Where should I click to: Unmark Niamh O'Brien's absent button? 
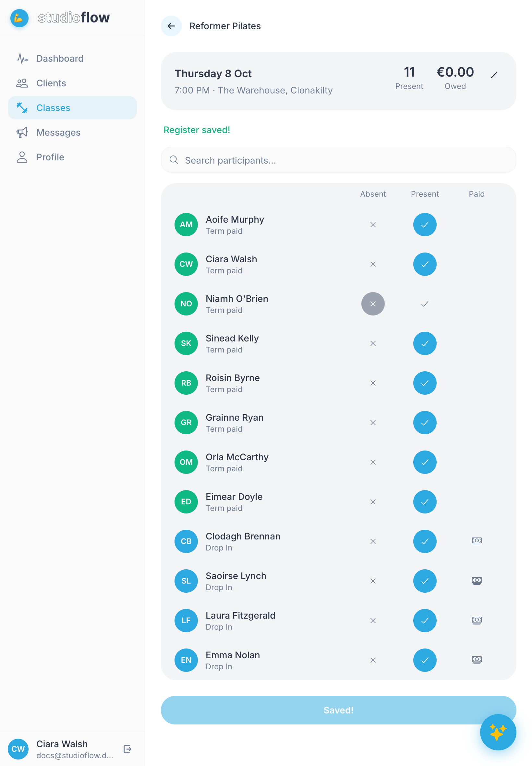coord(373,304)
